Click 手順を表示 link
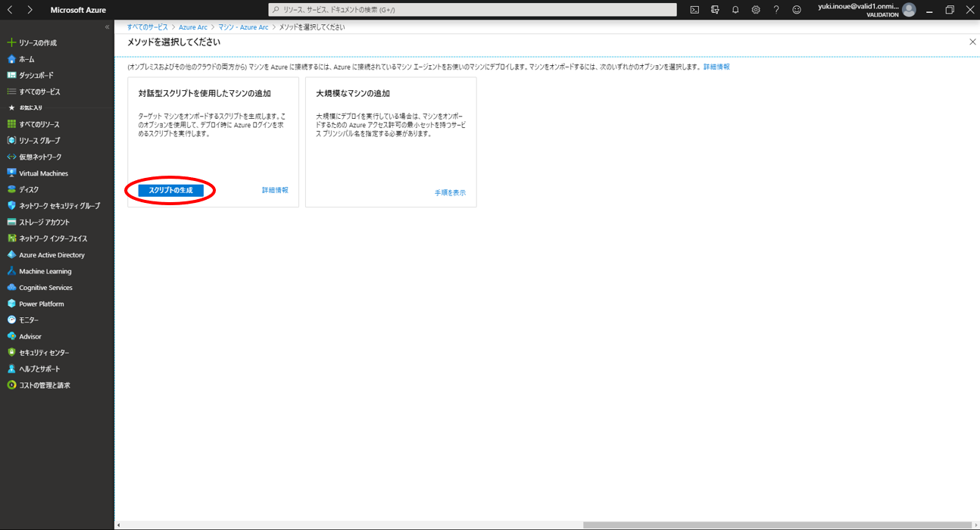This screenshot has width=980, height=530. point(450,193)
